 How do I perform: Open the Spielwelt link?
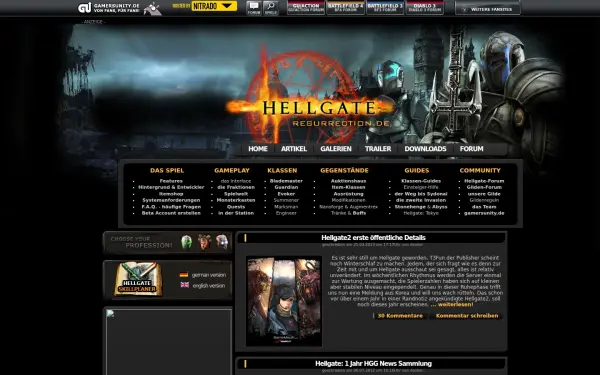click(x=236, y=194)
